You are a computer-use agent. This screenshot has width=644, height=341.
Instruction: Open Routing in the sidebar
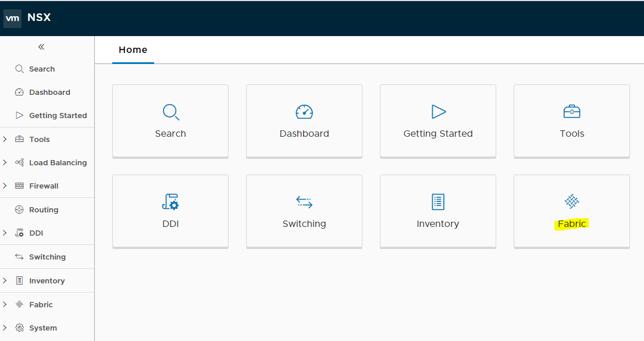(x=44, y=209)
